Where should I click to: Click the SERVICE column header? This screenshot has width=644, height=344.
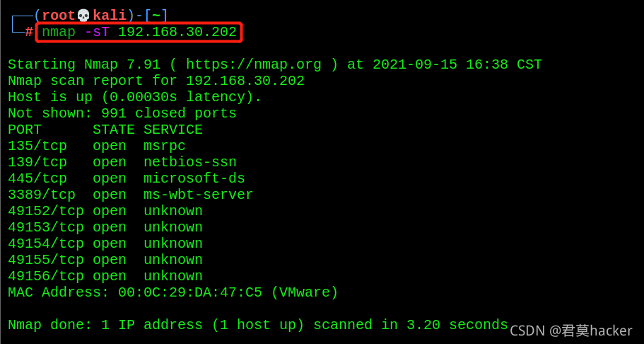[x=173, y=130]
